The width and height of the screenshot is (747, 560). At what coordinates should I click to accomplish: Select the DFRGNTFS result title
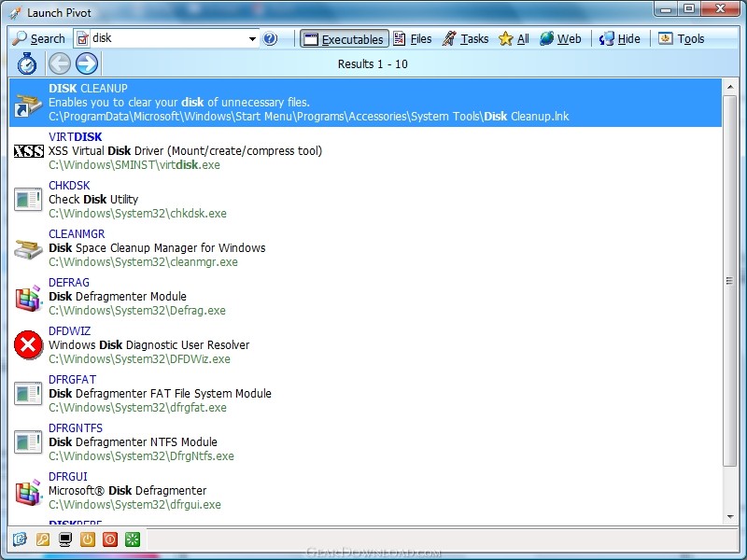click(x=76, y=428)
